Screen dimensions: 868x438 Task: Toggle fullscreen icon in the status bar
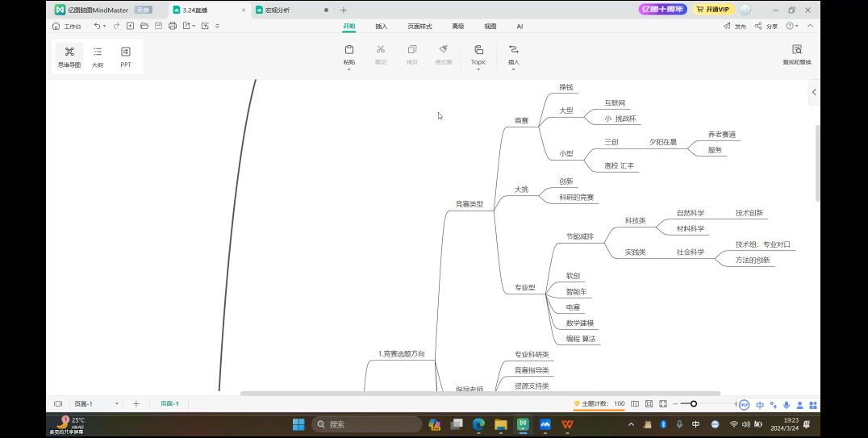(x=663, y=403)
